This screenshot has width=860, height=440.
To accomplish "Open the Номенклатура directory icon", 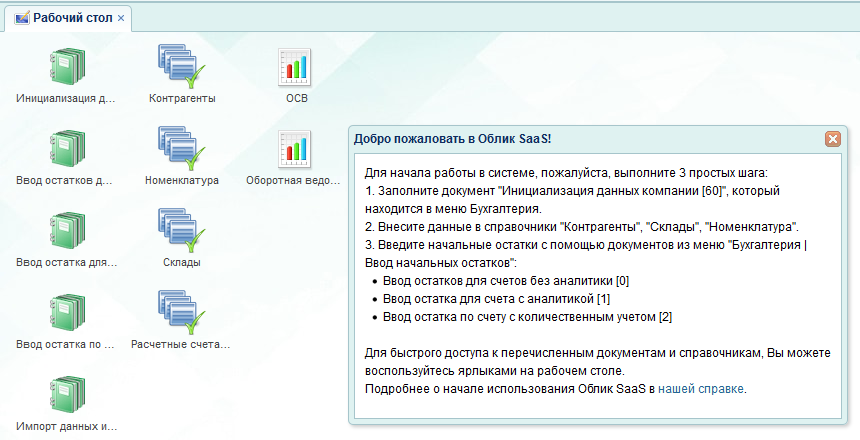I will (182, 149).
